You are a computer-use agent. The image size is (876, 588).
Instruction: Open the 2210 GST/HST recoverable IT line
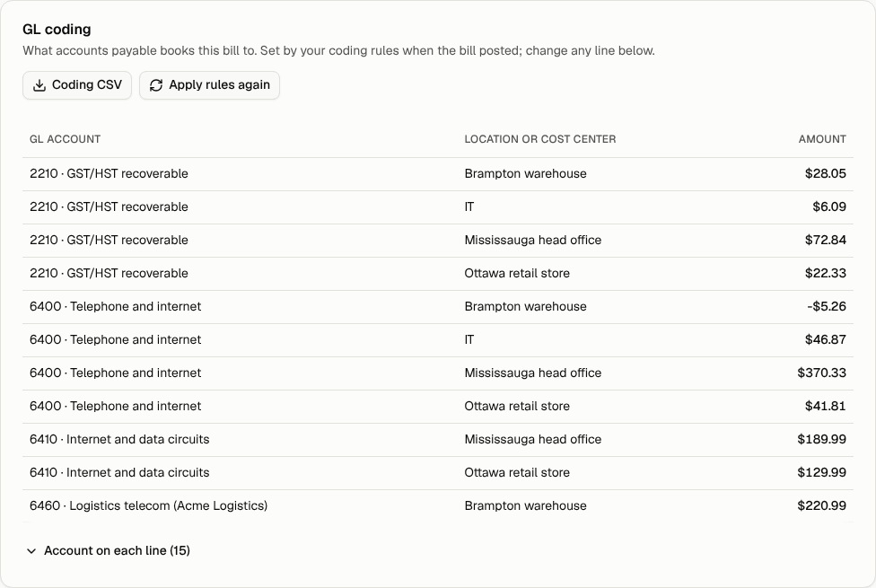point(438,207)
